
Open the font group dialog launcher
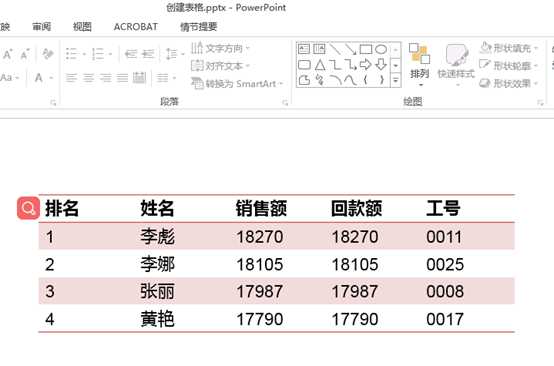tap(53, 103)
